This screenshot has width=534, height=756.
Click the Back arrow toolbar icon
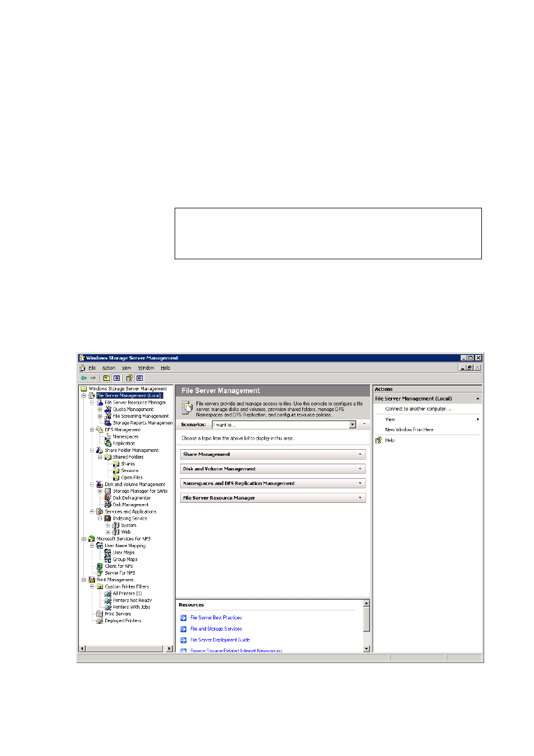83,378
